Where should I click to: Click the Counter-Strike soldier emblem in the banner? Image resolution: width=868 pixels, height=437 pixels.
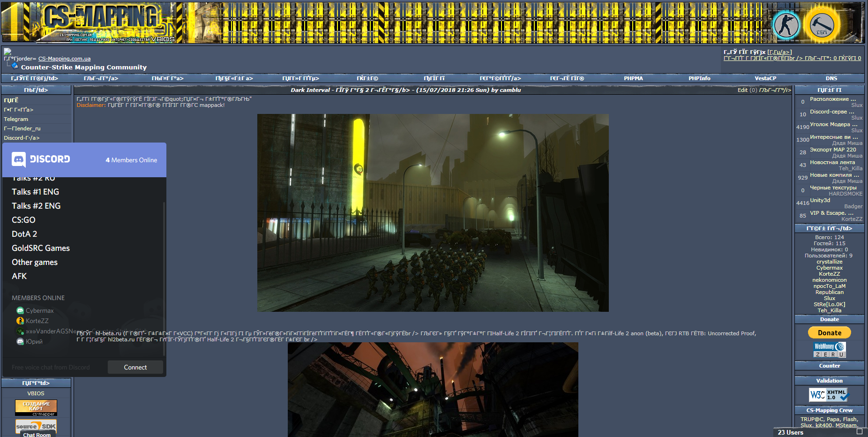coord(786,24)
